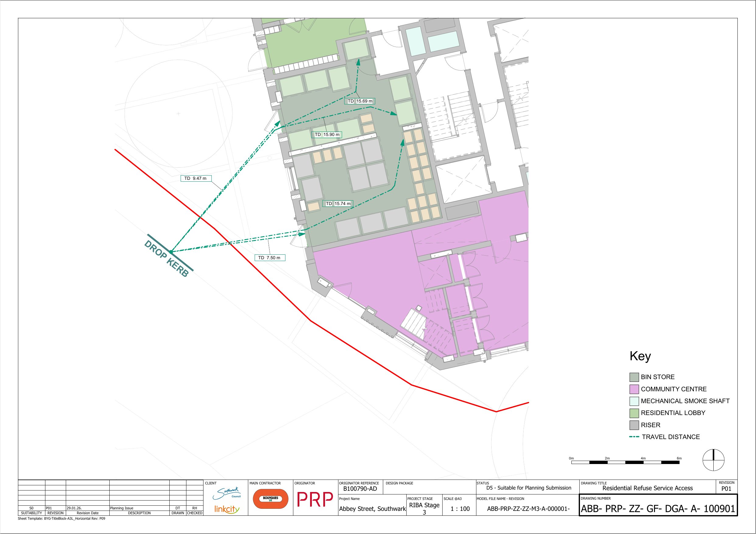
Task: Click the TD 15.74 m label
Action: coord(338,204)
